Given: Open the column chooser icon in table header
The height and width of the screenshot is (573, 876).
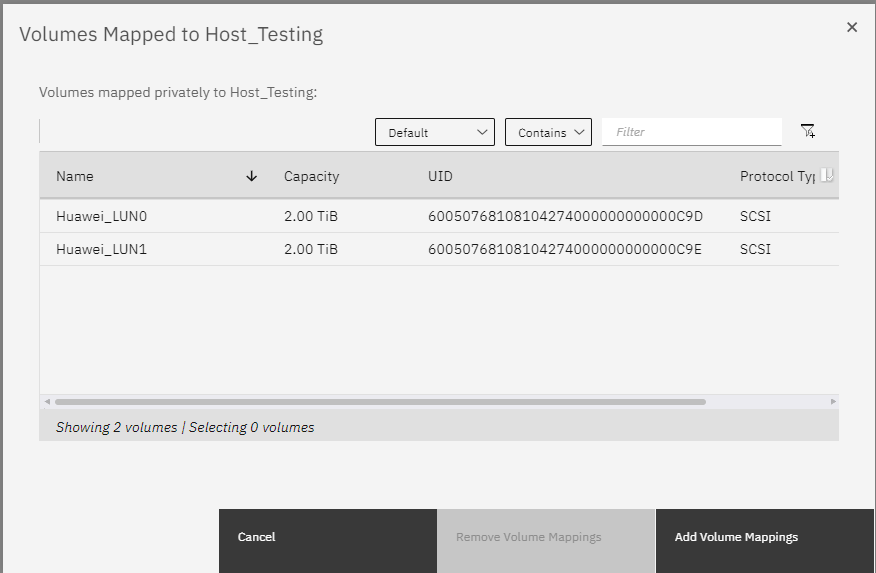Looking at the screenshot, I should click(827, 175).
